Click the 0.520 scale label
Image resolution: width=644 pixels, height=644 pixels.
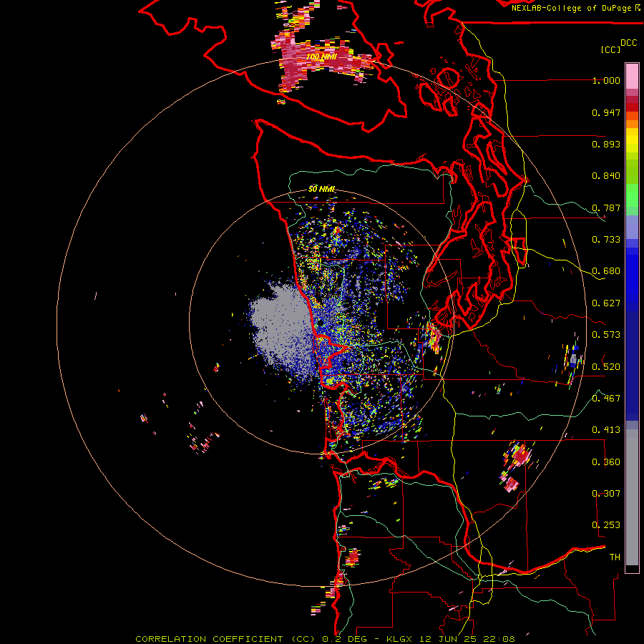(606, 366)
